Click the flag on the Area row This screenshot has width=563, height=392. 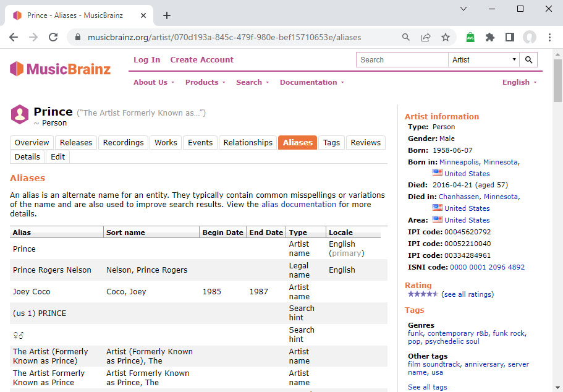click(438, 219)
